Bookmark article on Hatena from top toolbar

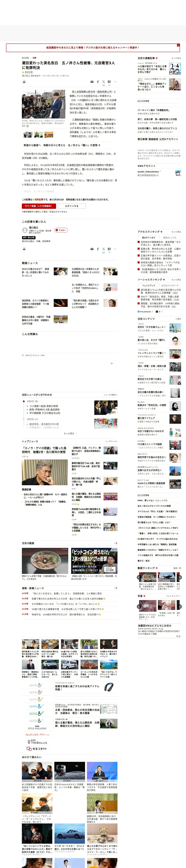(109, 82)
